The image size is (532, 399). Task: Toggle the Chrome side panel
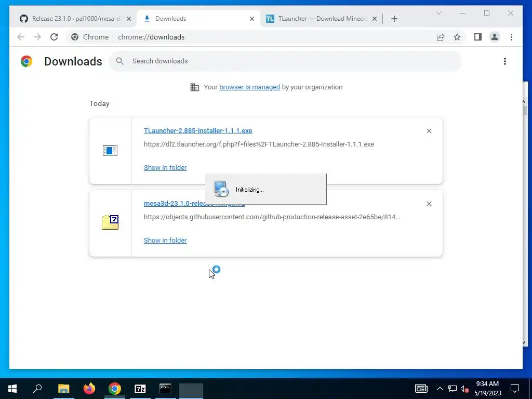[478, 37]
